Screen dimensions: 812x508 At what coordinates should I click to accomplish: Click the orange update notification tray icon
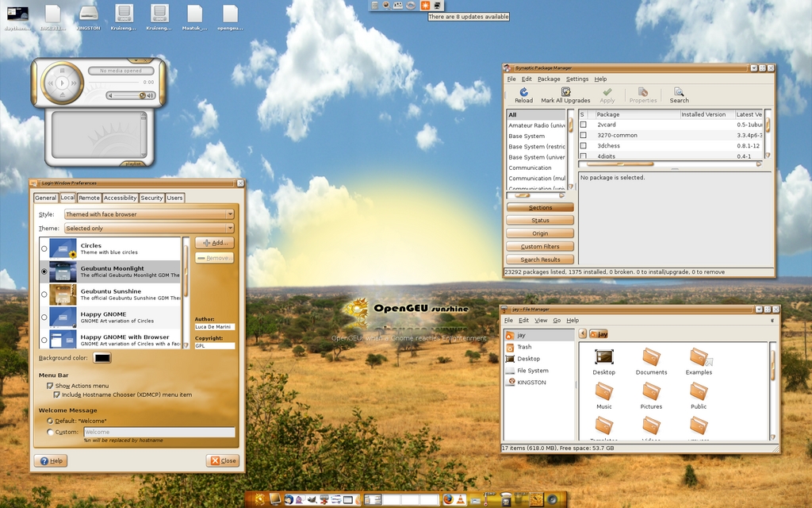(x=425, y=6)
